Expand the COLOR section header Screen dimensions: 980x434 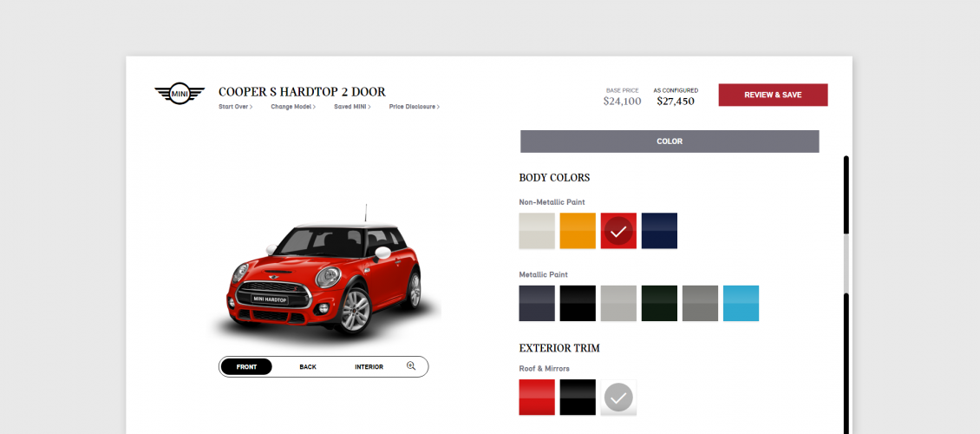point(670,141)
